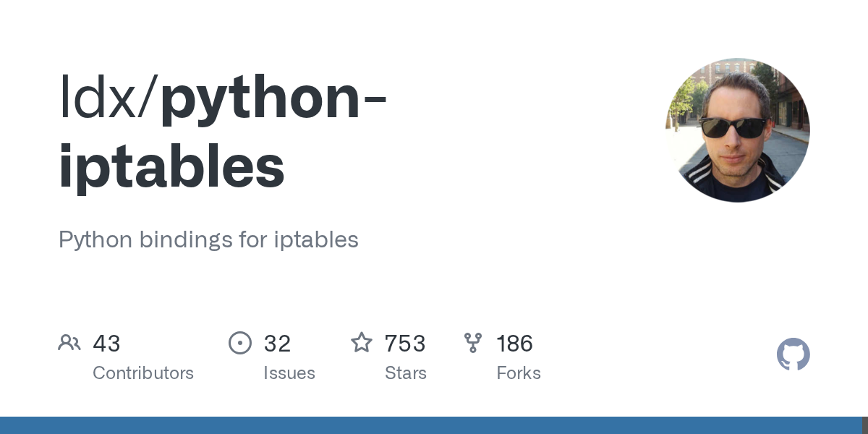Click the forks count 186
Image resolution: width=868 pixels, height=434 pixels.
pyautogui.click(x=514, y=344)
